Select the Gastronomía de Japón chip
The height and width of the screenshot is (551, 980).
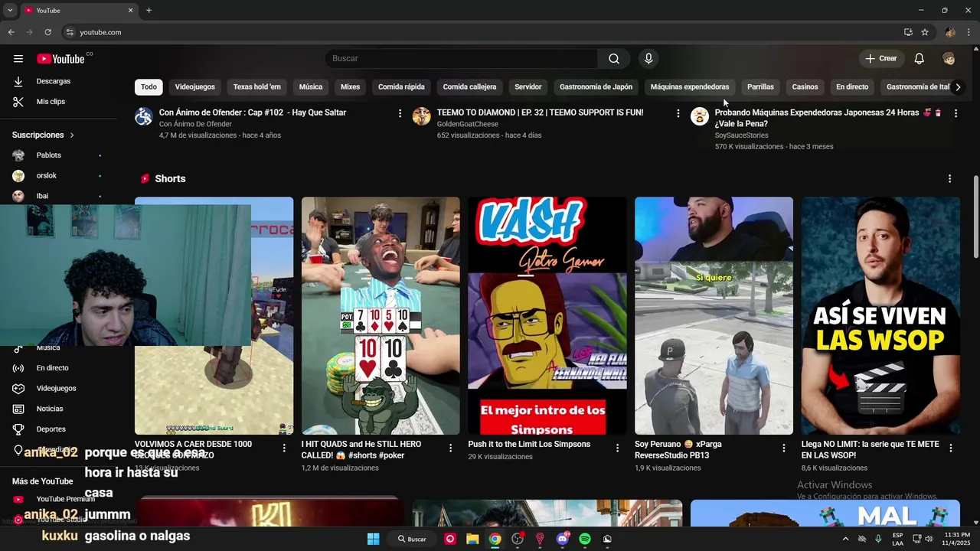coord(596,87)
